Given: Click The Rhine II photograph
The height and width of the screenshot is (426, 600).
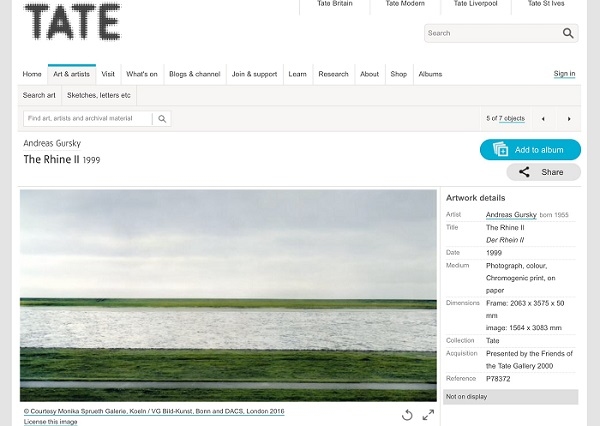Looking at the screenshot, I should click(228, 295).
